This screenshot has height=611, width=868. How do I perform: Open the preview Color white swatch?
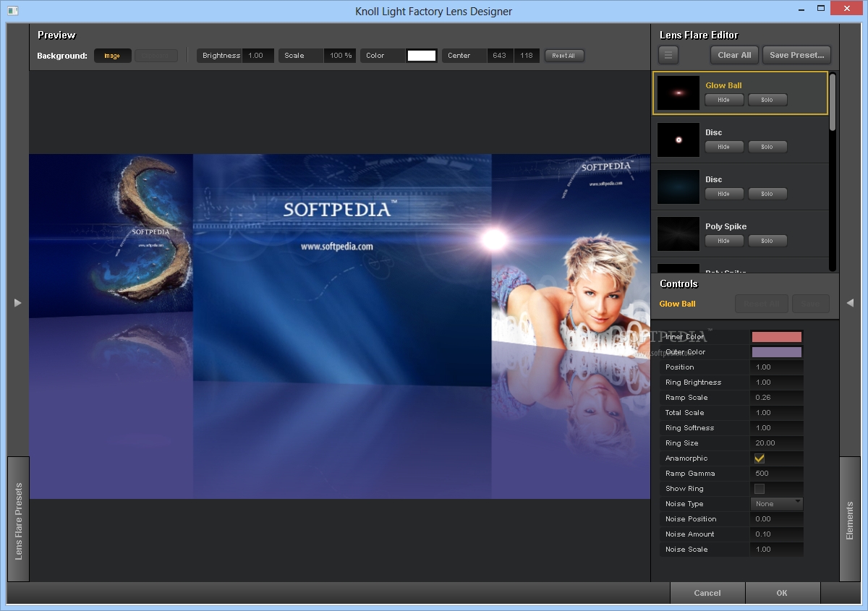[422, 56]
